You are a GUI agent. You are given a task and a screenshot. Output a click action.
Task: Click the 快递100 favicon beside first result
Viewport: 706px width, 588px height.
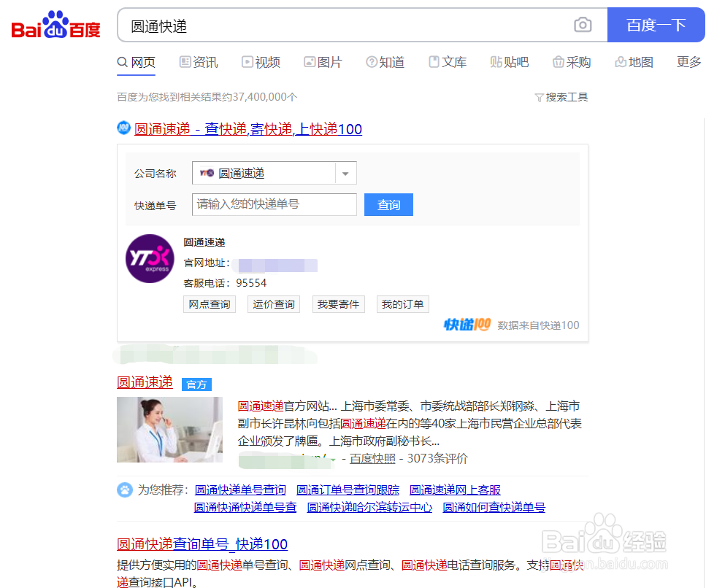point(124,128)
